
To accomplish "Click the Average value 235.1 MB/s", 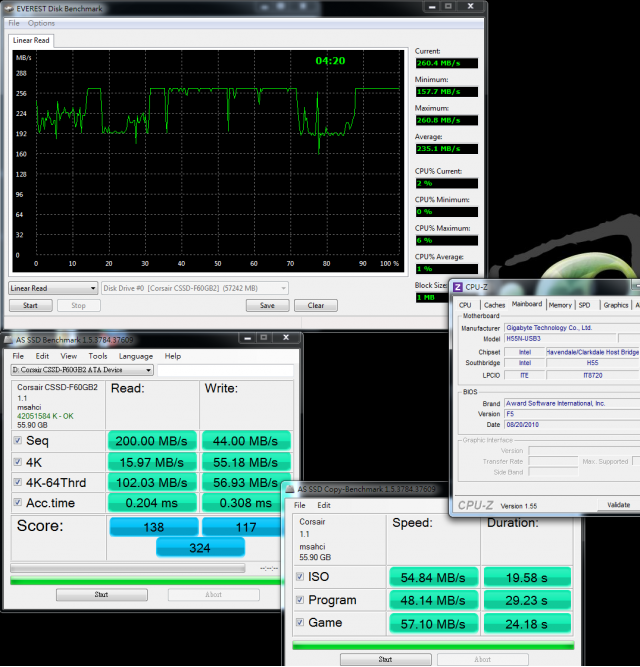I will [x=447, y=148].
